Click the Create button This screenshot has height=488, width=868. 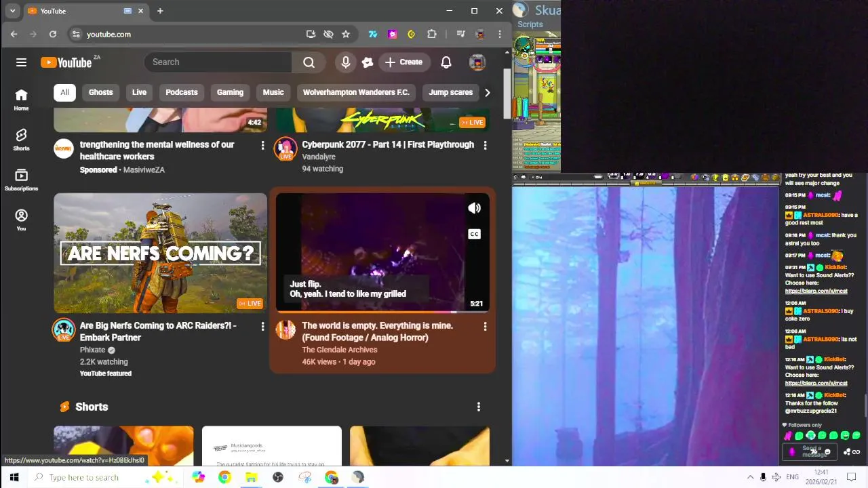[403, 62]
